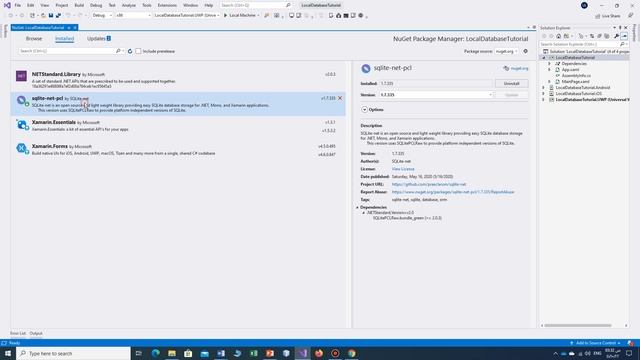Select AssemblyInfo.cs in Solution Explorer
Image resolution: width=640 pixels, height=360 pixels.
(576, 76)
